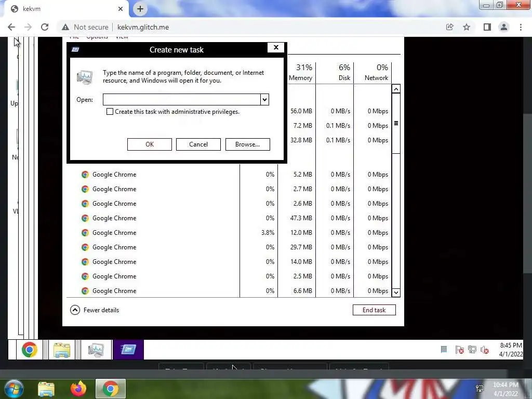
Task: Click the process list scrollbar thumb
Action: point(396,124)
